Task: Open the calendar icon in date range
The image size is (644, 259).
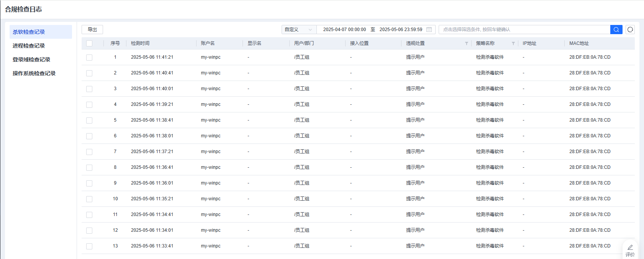Action: [429, 30]
